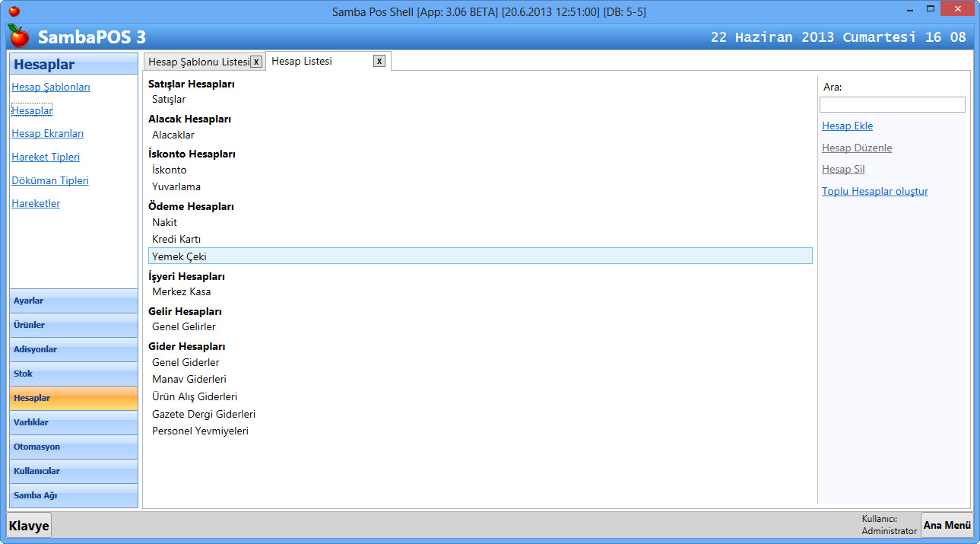This screenshot has height=544, width=980.
Task: Close the Hesap Şablonu Listesi tab
Action: [x=256, y=62]
